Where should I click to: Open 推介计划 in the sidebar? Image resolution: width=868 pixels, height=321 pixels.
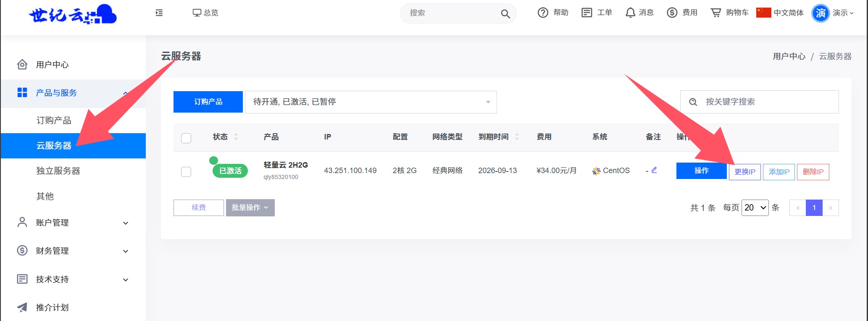click(52, 308)
